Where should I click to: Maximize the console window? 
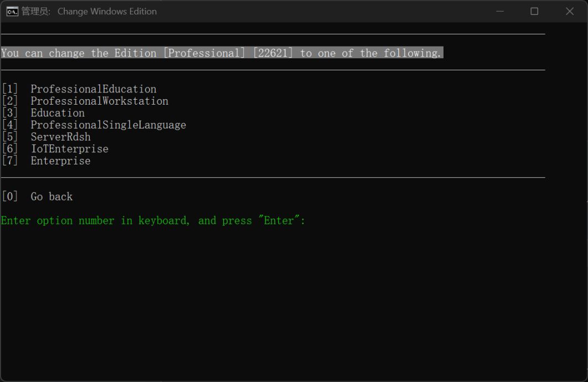coord(534,11)
